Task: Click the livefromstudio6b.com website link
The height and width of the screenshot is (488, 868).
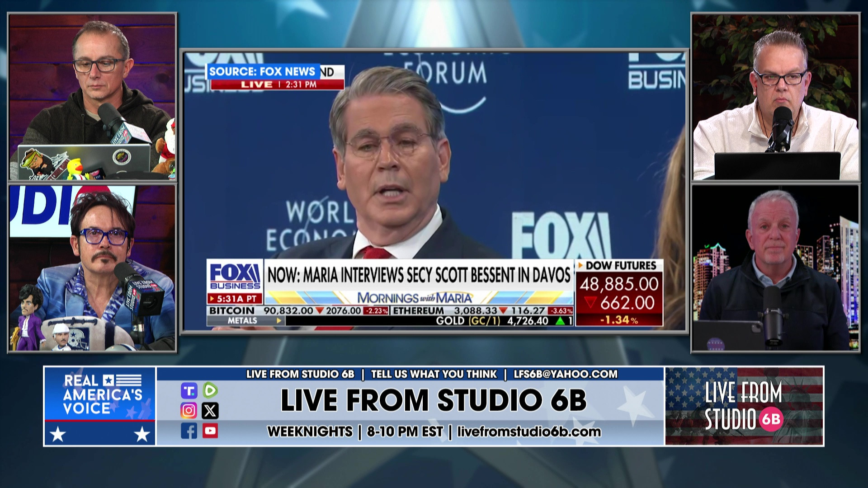Action: pos(529,432)
